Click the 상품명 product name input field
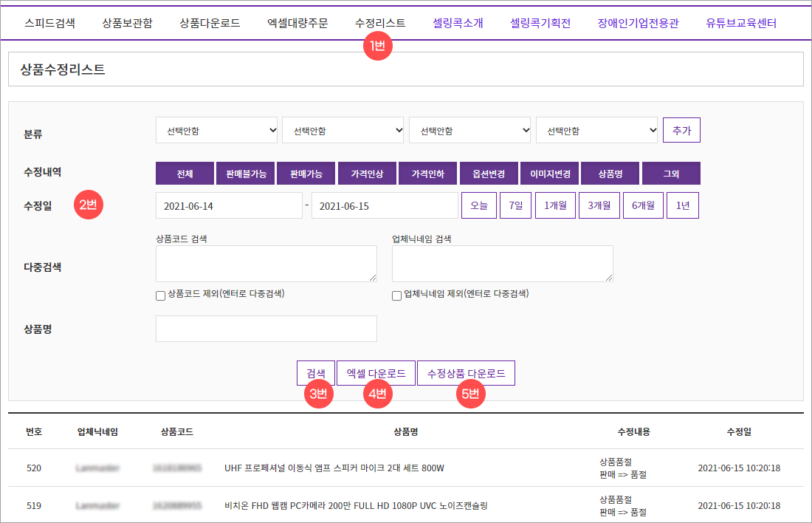 tap(266, 328)
